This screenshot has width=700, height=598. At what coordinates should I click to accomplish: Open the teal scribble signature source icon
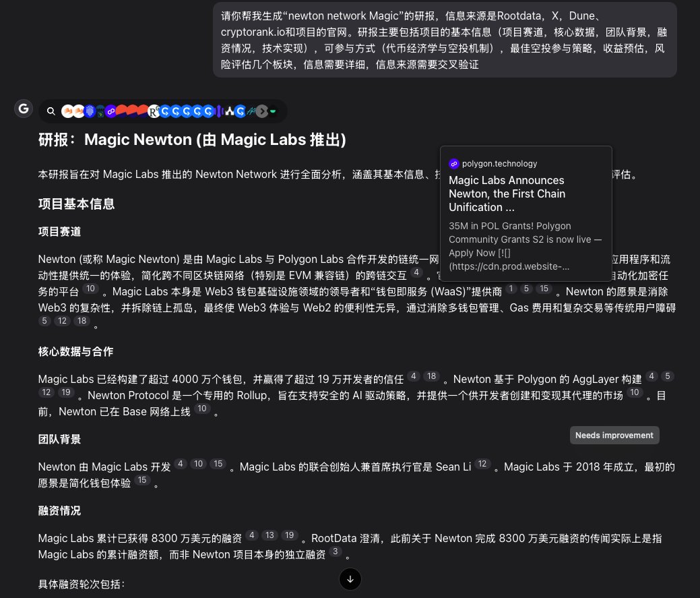[x=251, y=111]
